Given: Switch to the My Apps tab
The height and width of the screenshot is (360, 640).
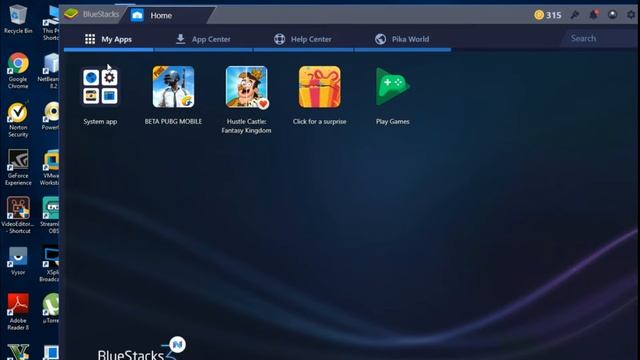Looking at the screenshot, I should (x=109, y=39).
